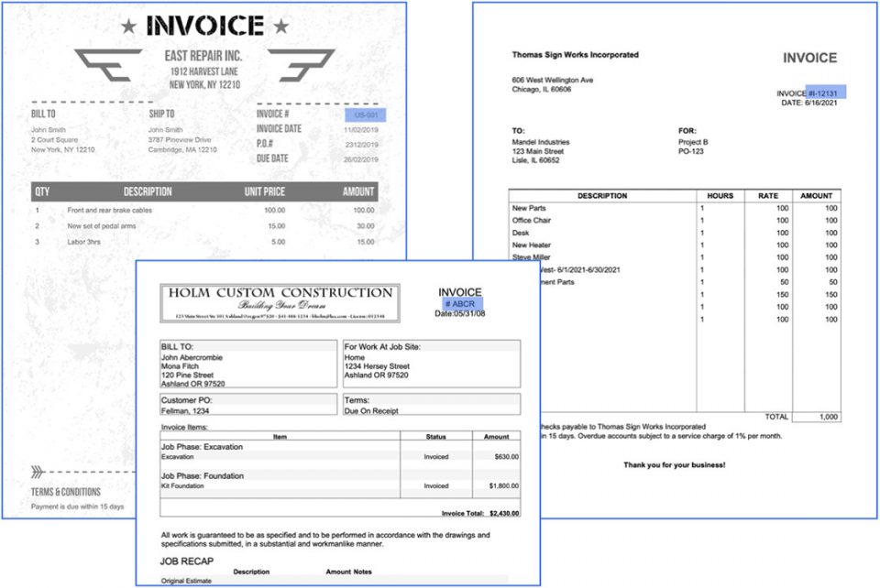Select the HOURS column header tab

[720, 195]
